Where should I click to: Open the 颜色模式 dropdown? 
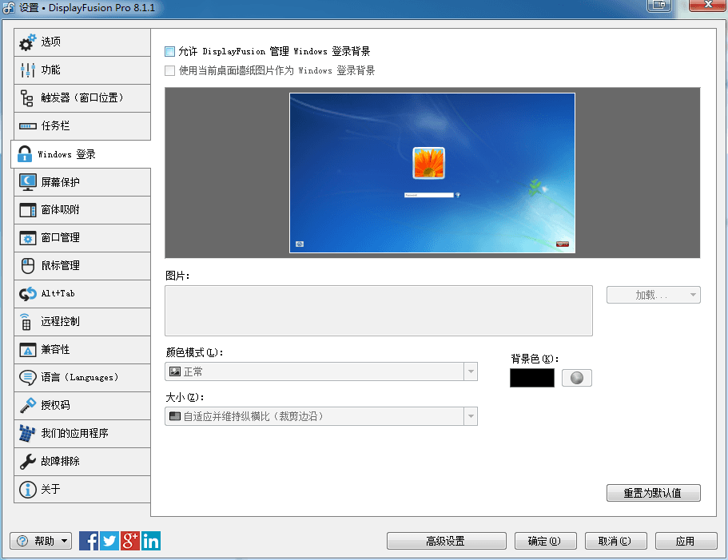click(x=321, y=371)
